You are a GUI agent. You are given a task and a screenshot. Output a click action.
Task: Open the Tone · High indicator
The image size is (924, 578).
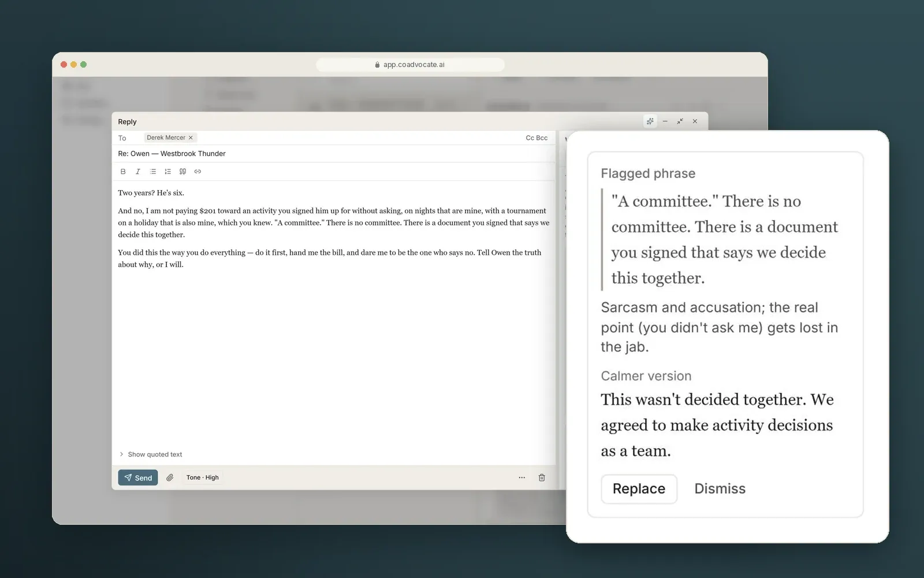[x=203, y=477]
